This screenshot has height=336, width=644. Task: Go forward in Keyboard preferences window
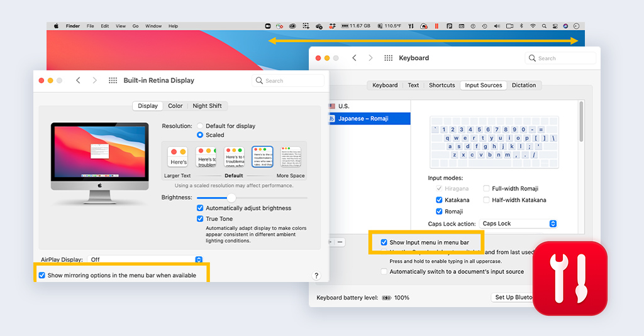(370, 58)
